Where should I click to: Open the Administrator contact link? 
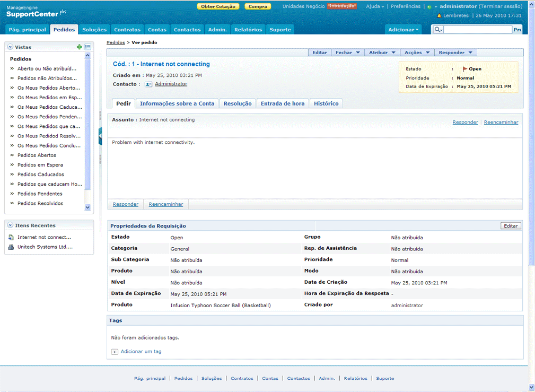[171, 84]
